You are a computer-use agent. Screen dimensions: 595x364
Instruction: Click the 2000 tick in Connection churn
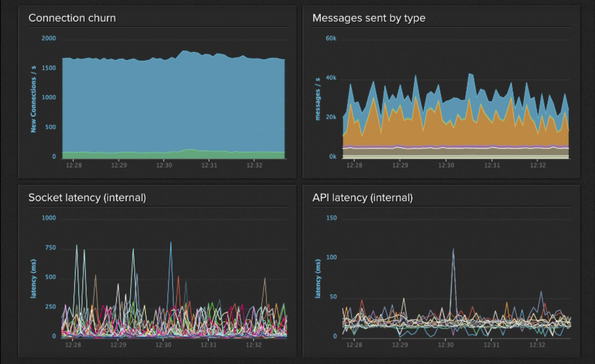pos(48,38)
